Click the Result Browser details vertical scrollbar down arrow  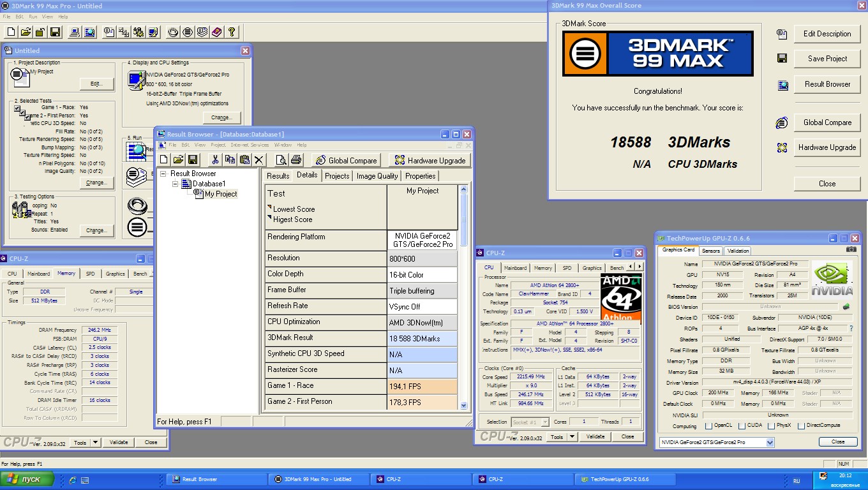coord(463,405)
